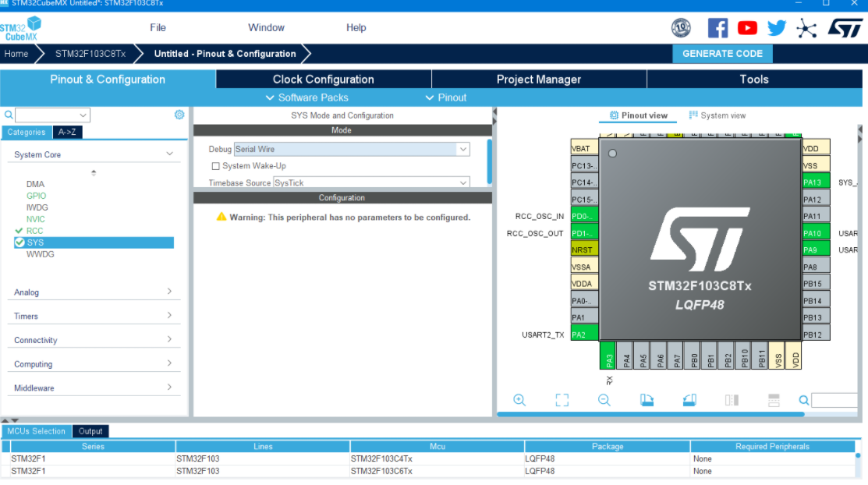Screen dimensions: 868x485
Task: Select the PD0 RCC_OSC_IN pin
Action: point(585,216)
